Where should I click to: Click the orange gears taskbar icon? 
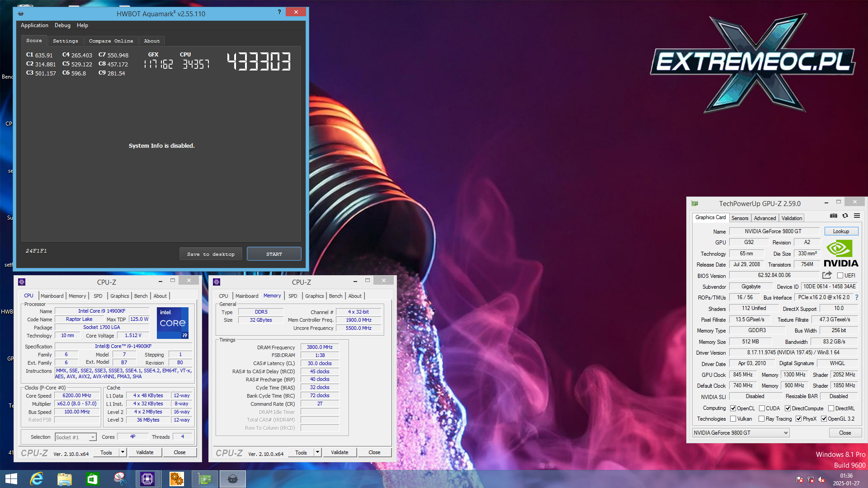[176, 479]
